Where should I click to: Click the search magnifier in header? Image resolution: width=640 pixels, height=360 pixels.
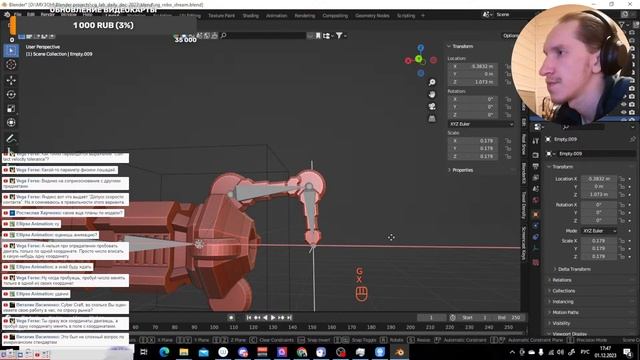(x=224, y=36)
